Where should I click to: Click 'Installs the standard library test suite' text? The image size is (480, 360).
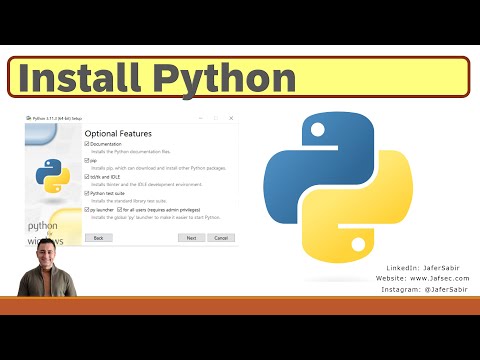coord(129,201)
